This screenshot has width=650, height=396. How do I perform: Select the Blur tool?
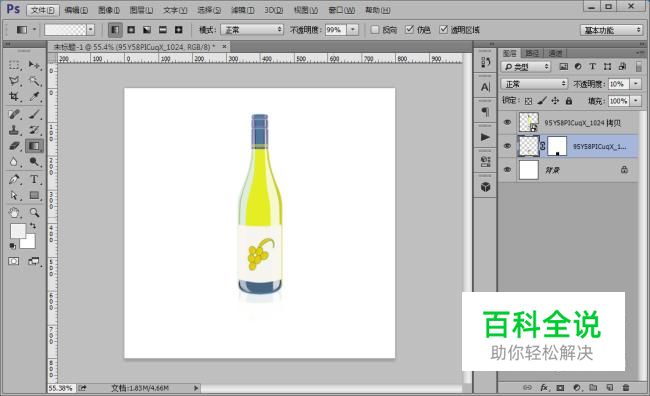14,162
